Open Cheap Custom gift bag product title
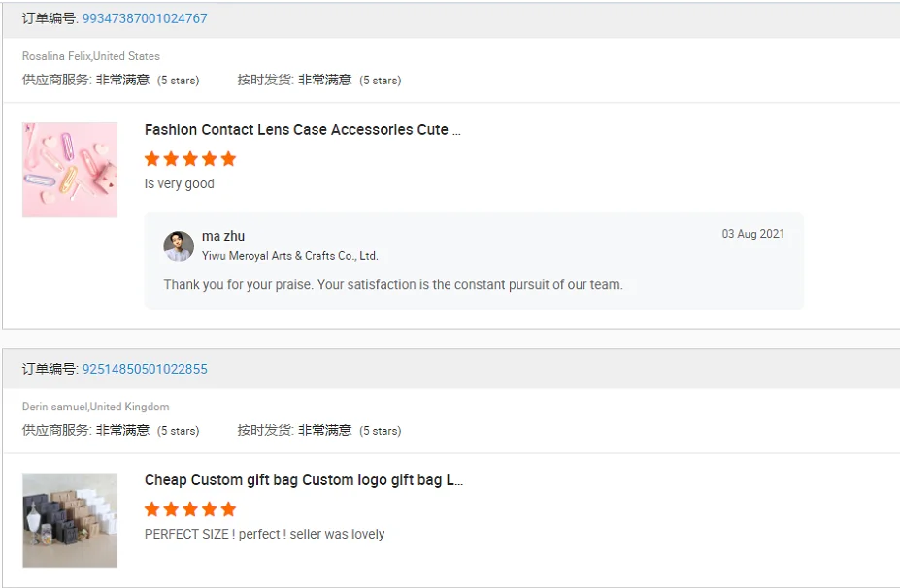This screenshot has width=900, height=588. (303, 480)
